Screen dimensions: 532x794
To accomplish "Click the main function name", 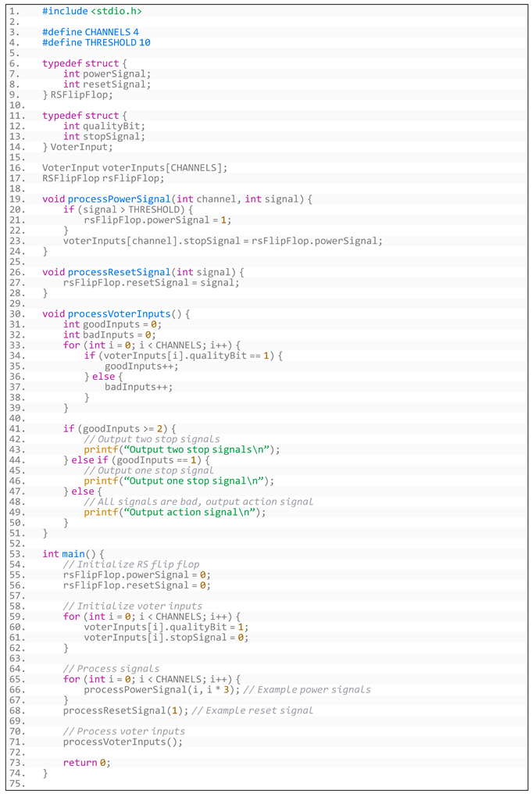I will click(73, 554).
